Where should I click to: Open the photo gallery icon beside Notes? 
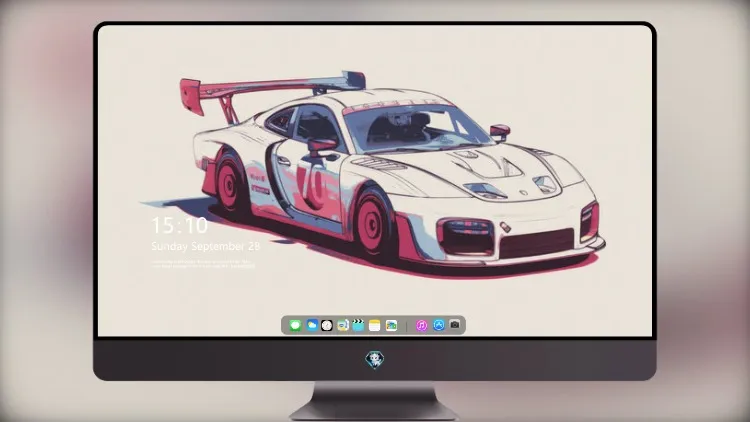391,325
